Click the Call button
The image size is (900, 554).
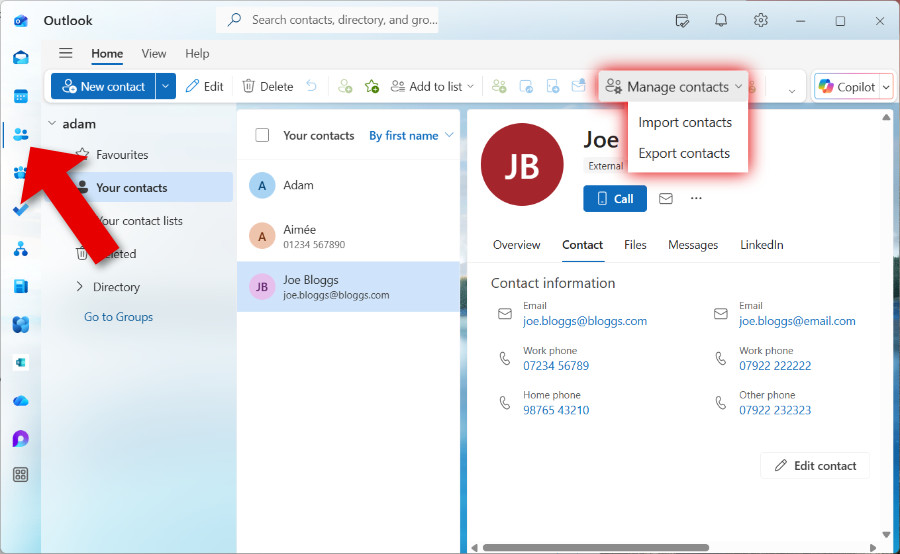click(x=615, y=199)
